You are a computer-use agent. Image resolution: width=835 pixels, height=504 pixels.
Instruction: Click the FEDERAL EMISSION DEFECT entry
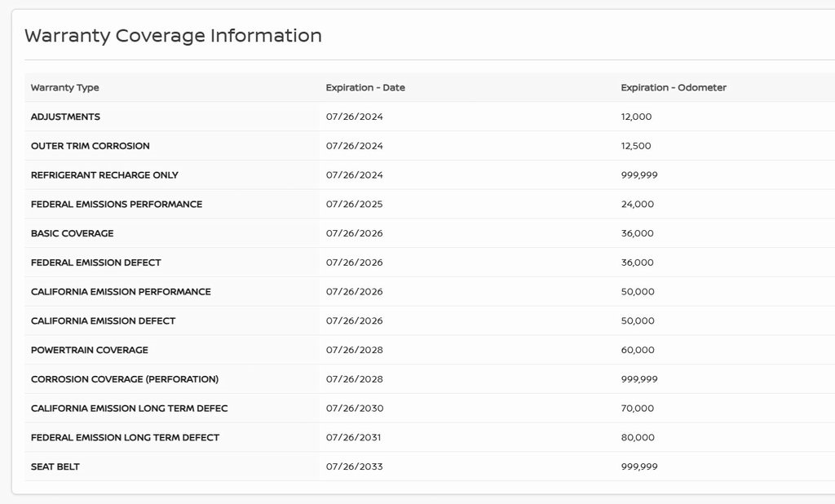[96, 263]
